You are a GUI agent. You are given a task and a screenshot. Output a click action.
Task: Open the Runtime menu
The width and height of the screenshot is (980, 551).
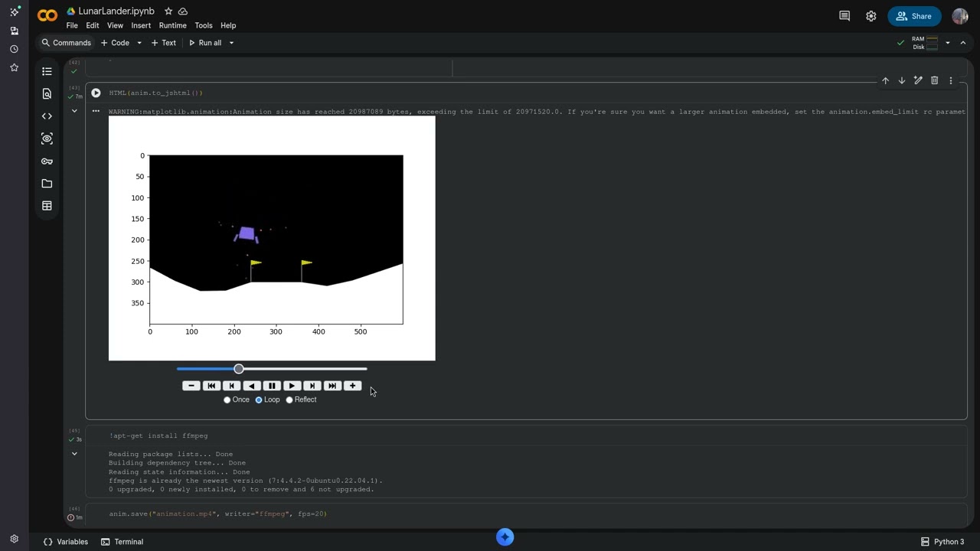[x=173, y=25]
